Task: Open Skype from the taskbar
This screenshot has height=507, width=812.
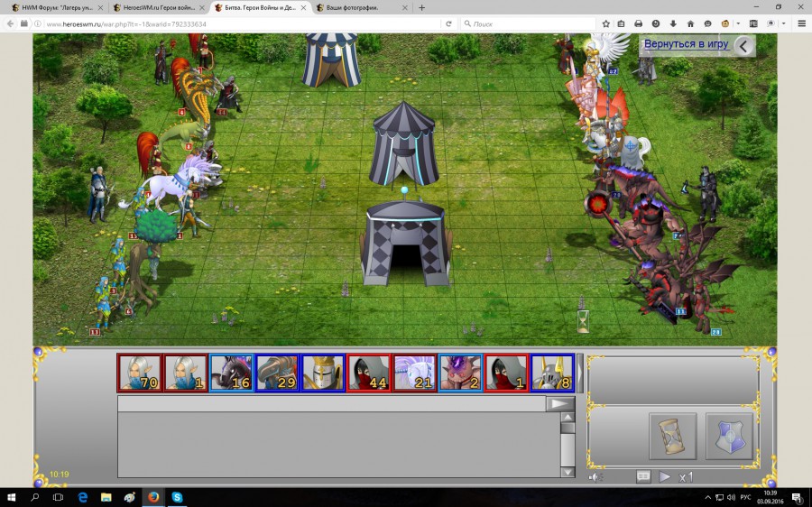Action: pyautogui.click(x=177, y=498)
